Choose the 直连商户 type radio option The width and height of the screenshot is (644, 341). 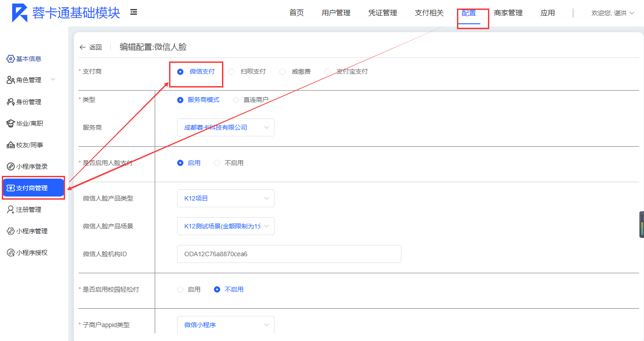236,100
